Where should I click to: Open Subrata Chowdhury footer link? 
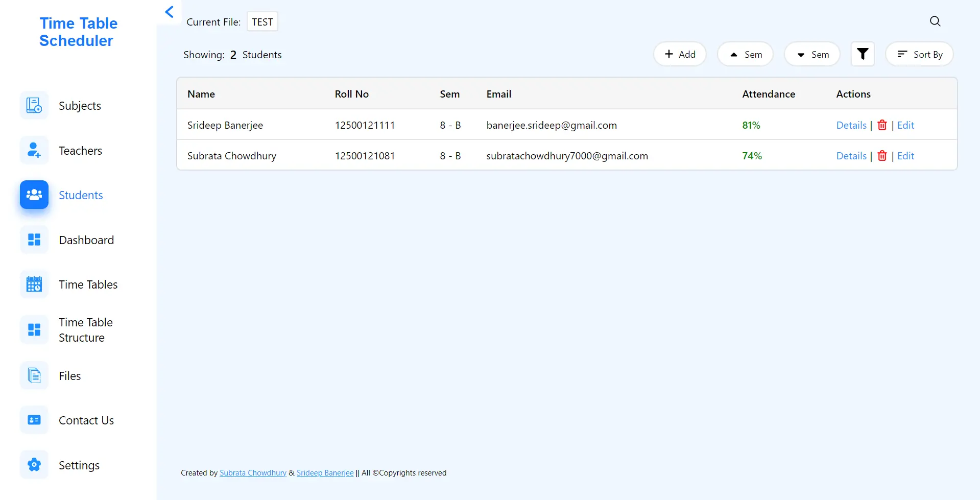tap(253, 473)
